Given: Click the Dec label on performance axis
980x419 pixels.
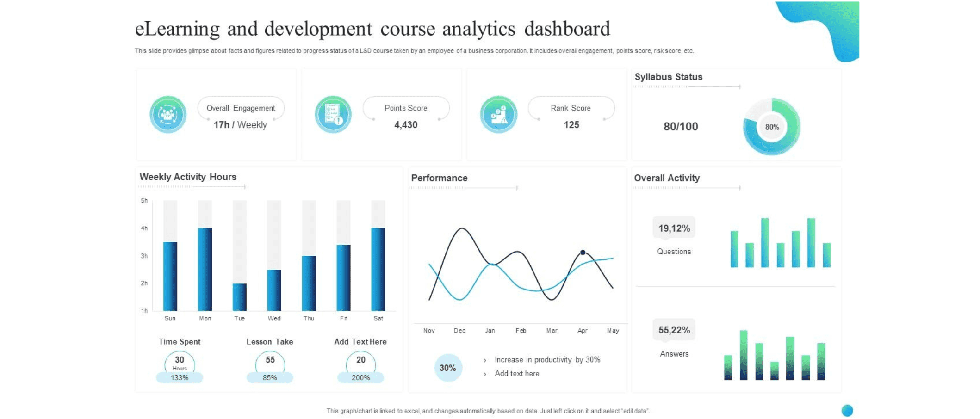Looking at the screenshot, I should (459, 331).
